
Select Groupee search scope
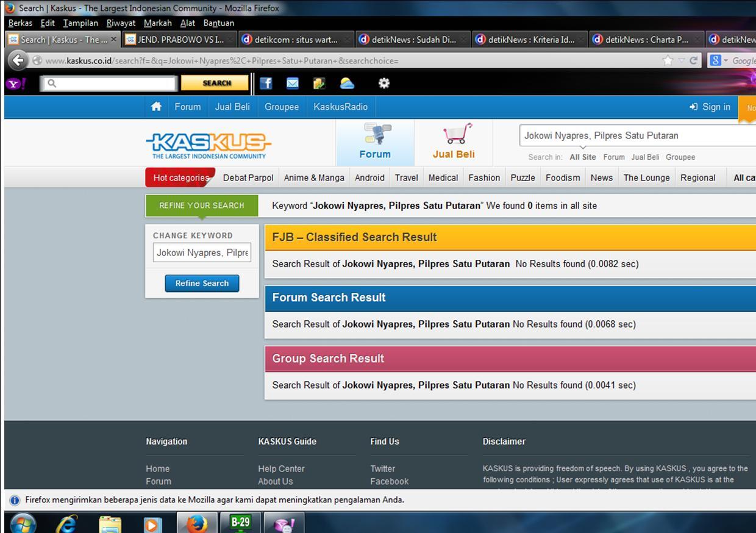[680, 157]
